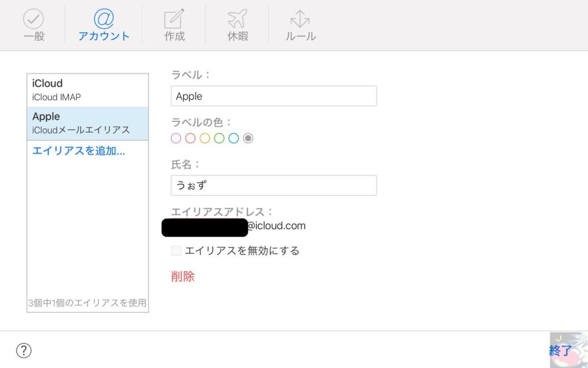The width and height of the screenshot is (588, 368).
Task: Open the General (一般) checkmark icon
Action: pyautogui.click(x=34, y=20)
